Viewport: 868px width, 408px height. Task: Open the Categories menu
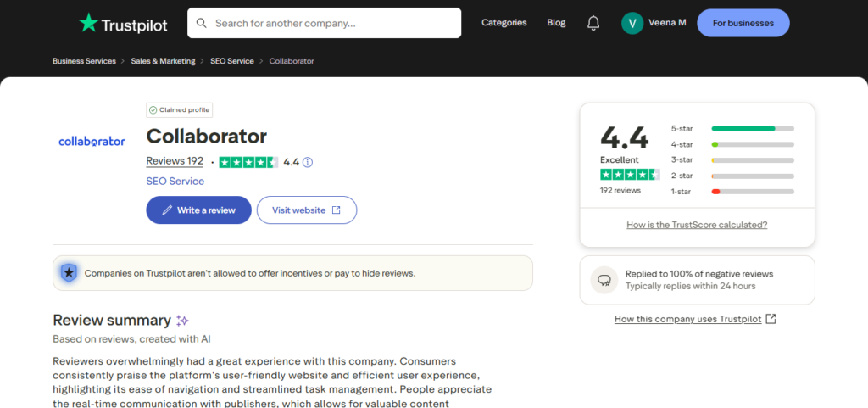click(504, 23)
